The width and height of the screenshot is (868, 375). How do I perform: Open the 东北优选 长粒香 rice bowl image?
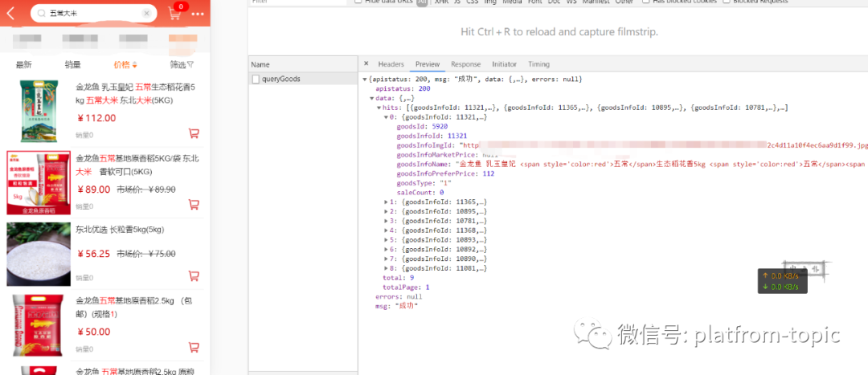39,254
